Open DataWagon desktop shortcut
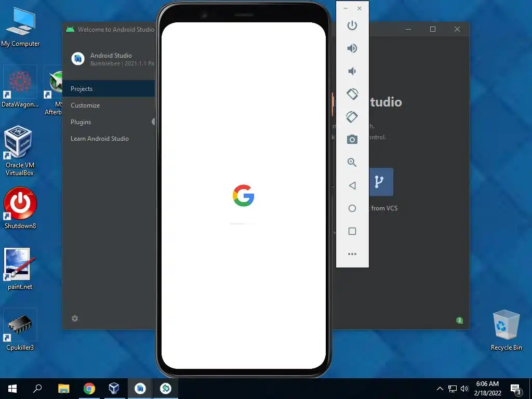The height and width of the screenshot is (399, 532). [x=20, y=87]
